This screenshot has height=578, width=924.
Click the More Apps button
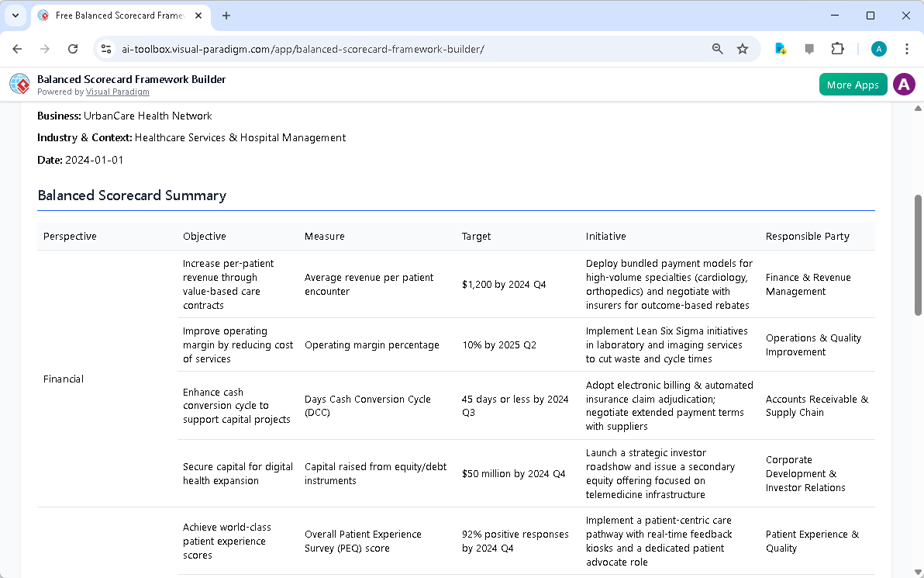[853, 84]
